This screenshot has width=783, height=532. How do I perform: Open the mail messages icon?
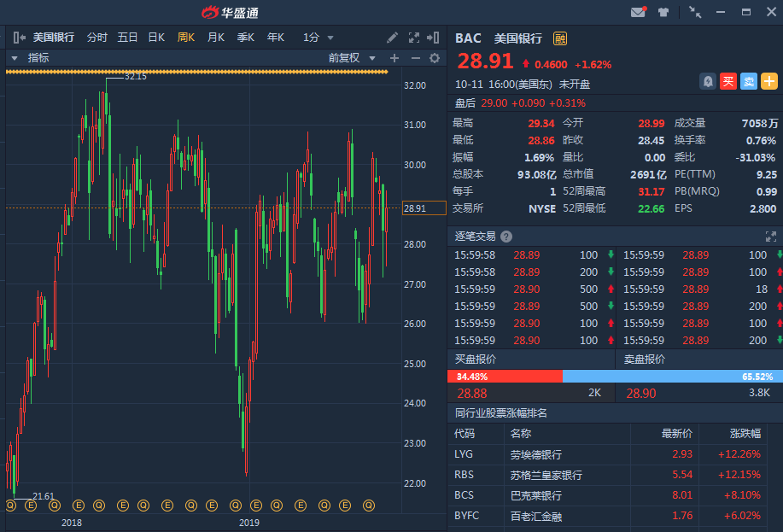point(638,12)
